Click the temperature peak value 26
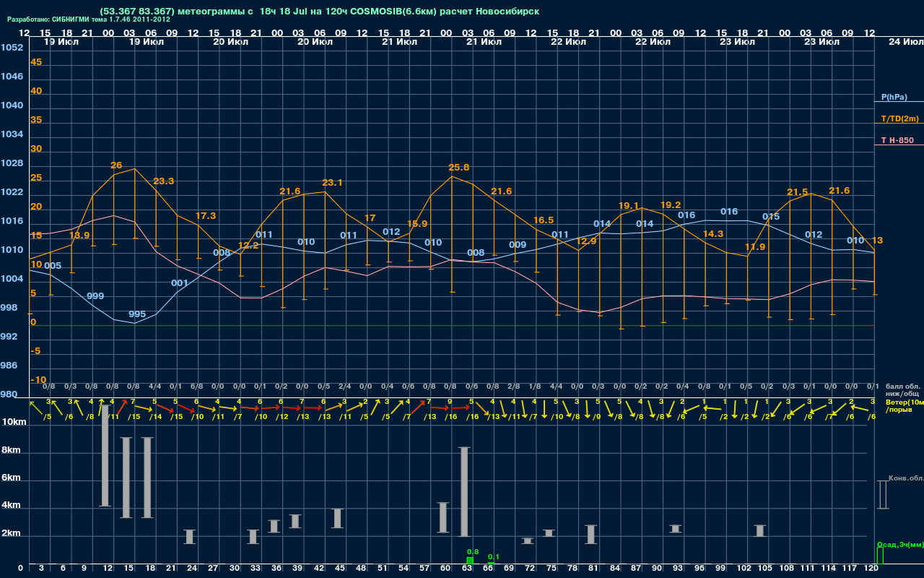924x578 pixels. tap(116, 165)
